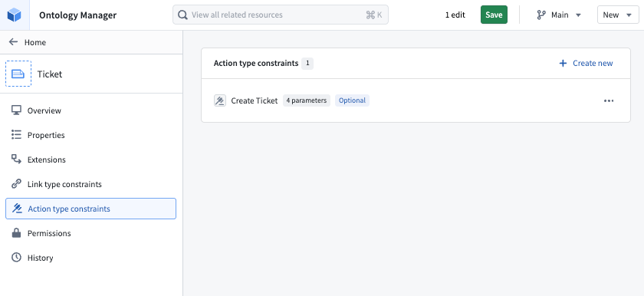This screenshot has width=644, height=296.
Task: Click the Ontology Manager title
Action: click(77, 15)
